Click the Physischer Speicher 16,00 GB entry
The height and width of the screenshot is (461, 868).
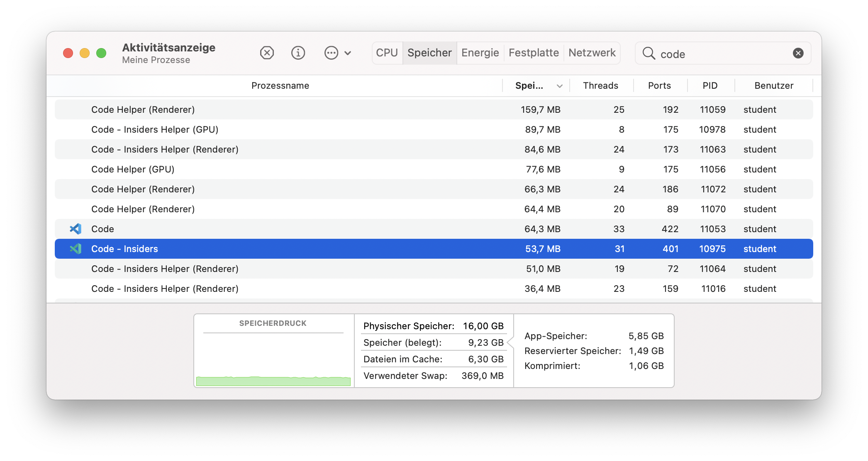(x=434, y=326)
